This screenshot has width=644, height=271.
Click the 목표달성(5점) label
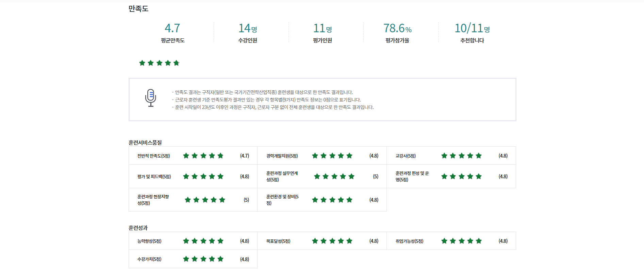point(278,241)
